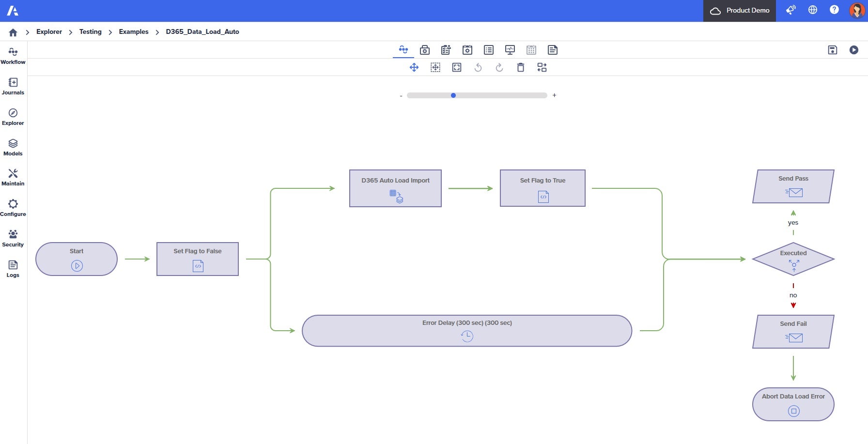Click the trash delete icon

click(521, 67)
